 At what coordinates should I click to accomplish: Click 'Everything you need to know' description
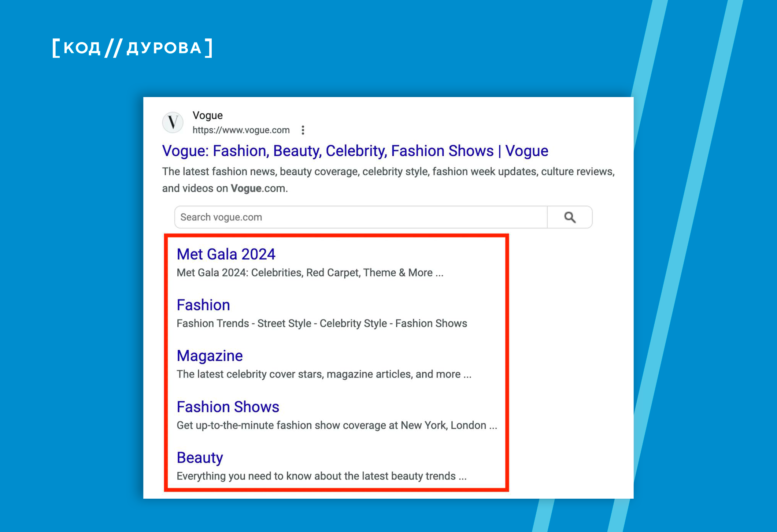click(321, 476)
